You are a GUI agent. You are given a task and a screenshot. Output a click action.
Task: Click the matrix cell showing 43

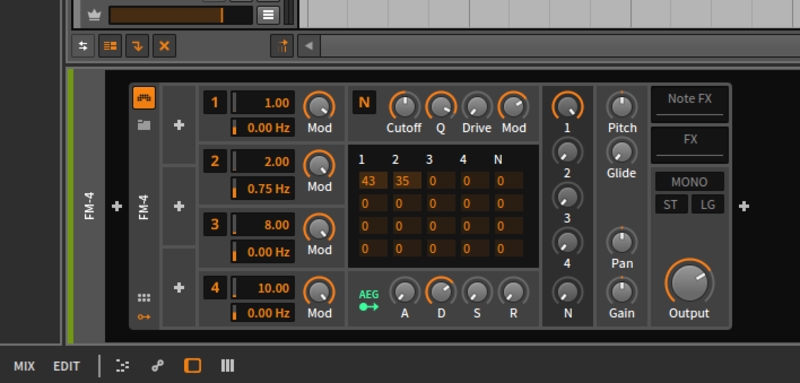tap(373, 181)
